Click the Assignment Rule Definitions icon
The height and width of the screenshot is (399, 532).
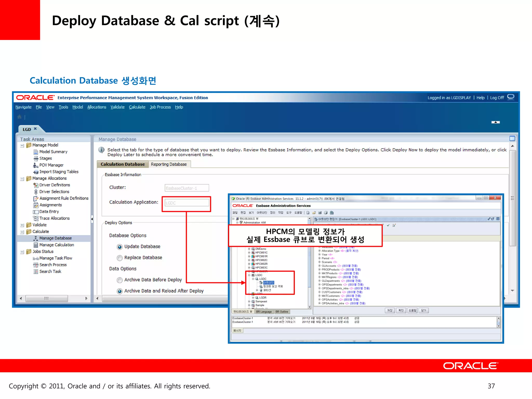tap(36, 198)
